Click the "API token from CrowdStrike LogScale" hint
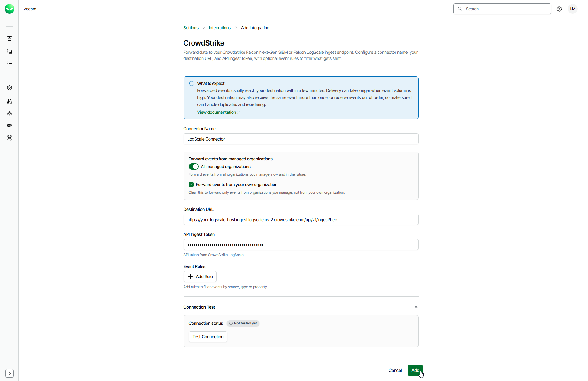The height and width of the screenshot is (381, 588). click(213, 255)
